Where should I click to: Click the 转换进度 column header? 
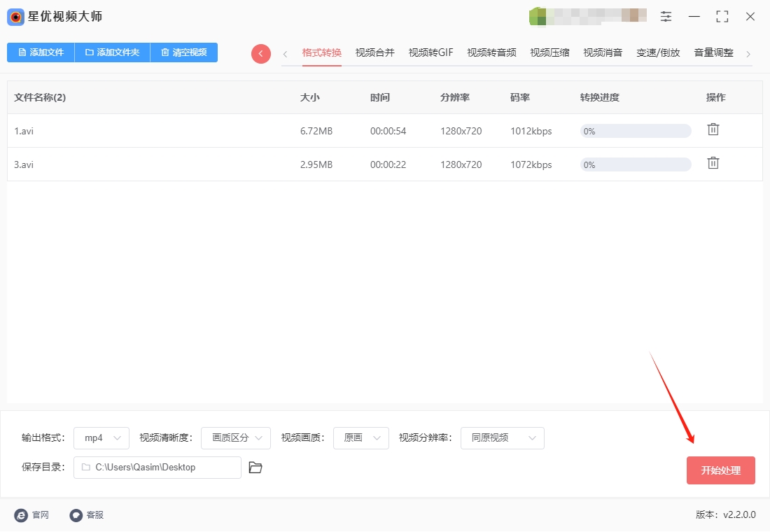[x=599, y=97]
